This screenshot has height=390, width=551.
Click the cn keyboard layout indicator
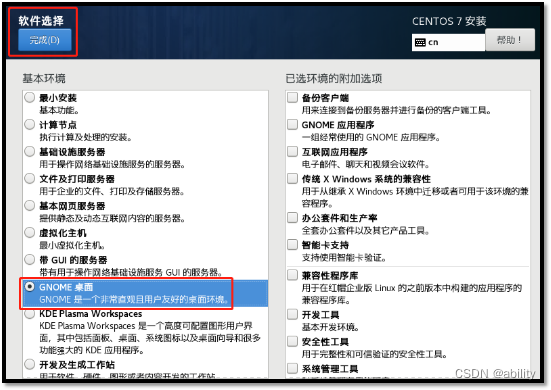448,43
